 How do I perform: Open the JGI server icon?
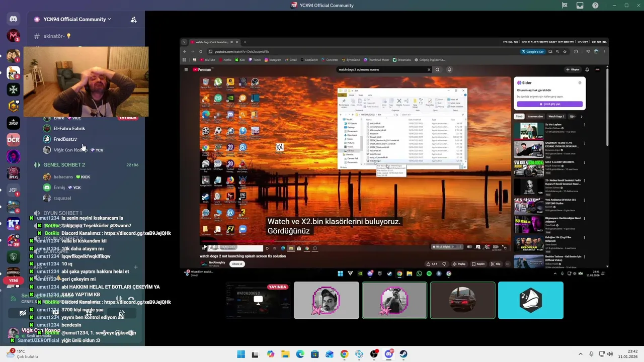(x=14, y=190)
